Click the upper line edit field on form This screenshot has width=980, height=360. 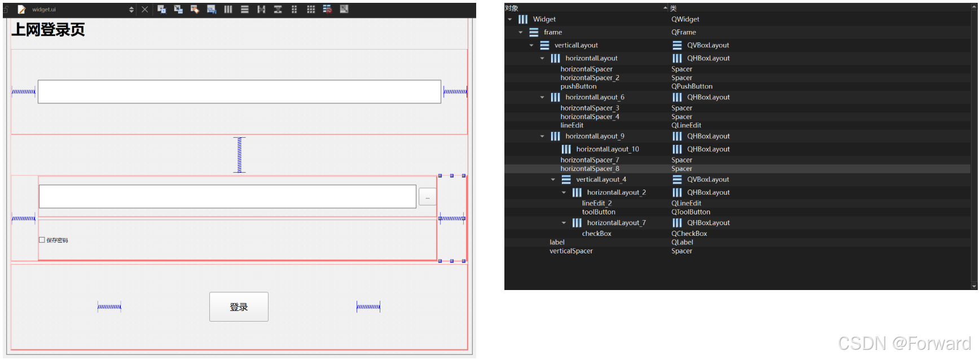point(239,91)
